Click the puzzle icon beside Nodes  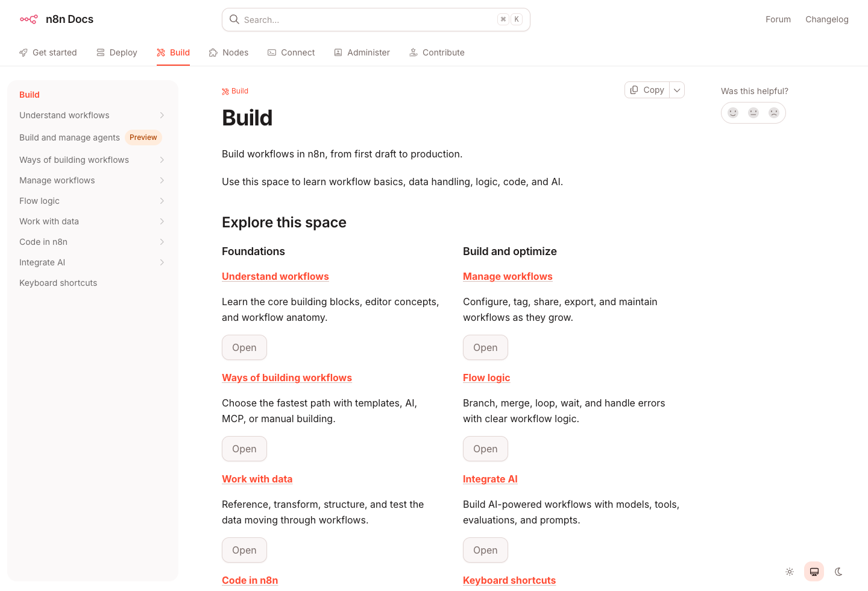point(213,52)
